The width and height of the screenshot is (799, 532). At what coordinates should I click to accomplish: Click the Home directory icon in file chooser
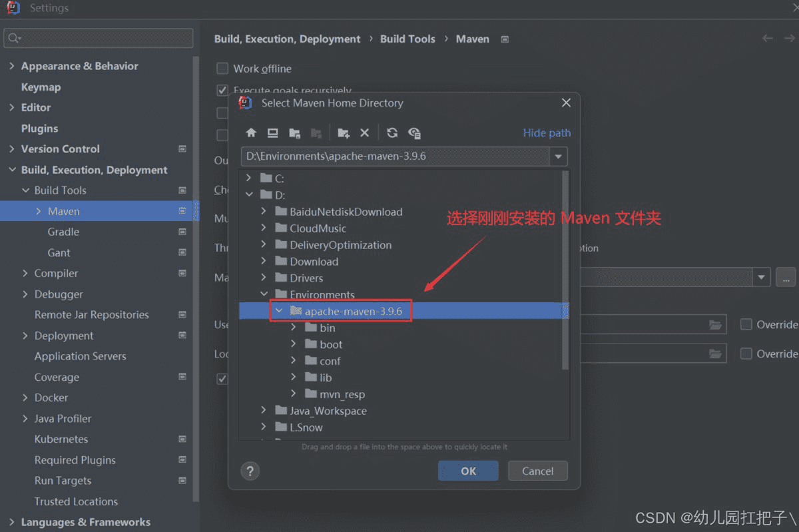point(251,133)
